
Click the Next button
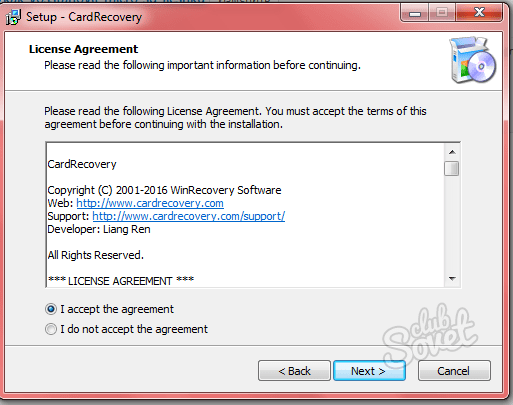click(x=369, y=371)
